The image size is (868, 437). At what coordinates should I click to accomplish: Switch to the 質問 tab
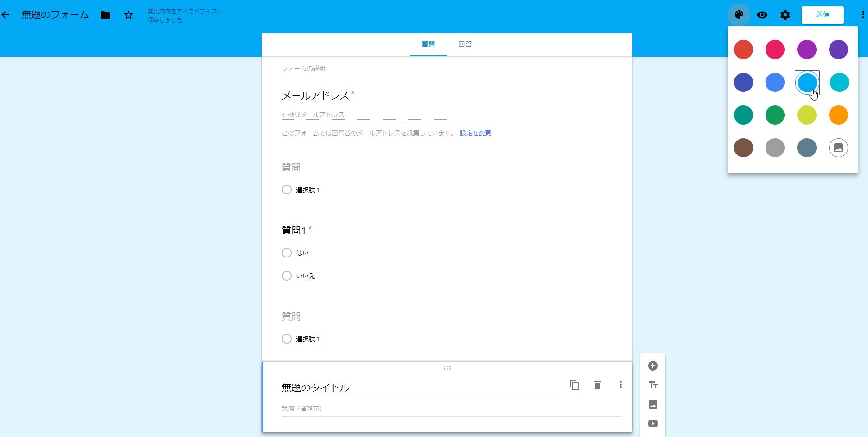tap(428, 44)
